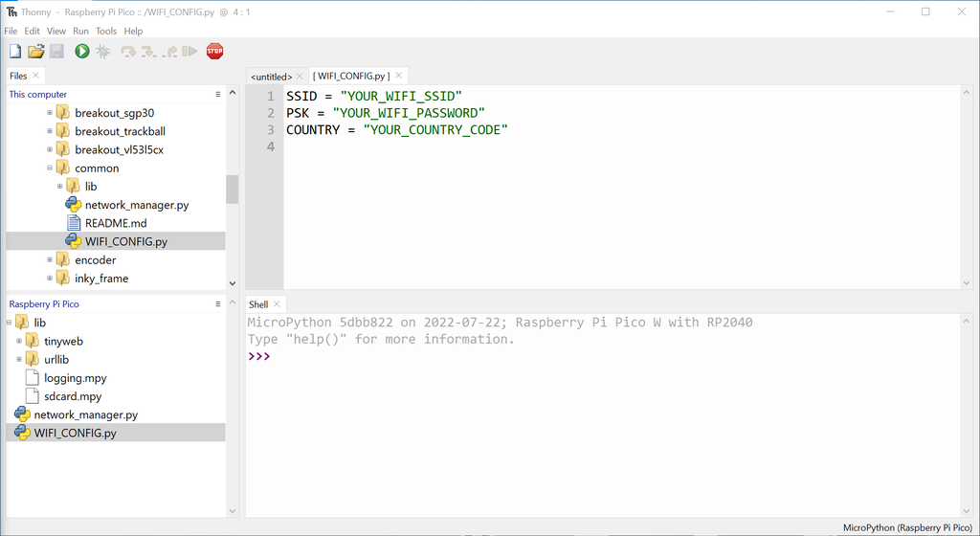Close the WIFI_CONFIG.py editor tab
Image resolution: width=980 pixels, height=536 pixels.
(398, 76)
